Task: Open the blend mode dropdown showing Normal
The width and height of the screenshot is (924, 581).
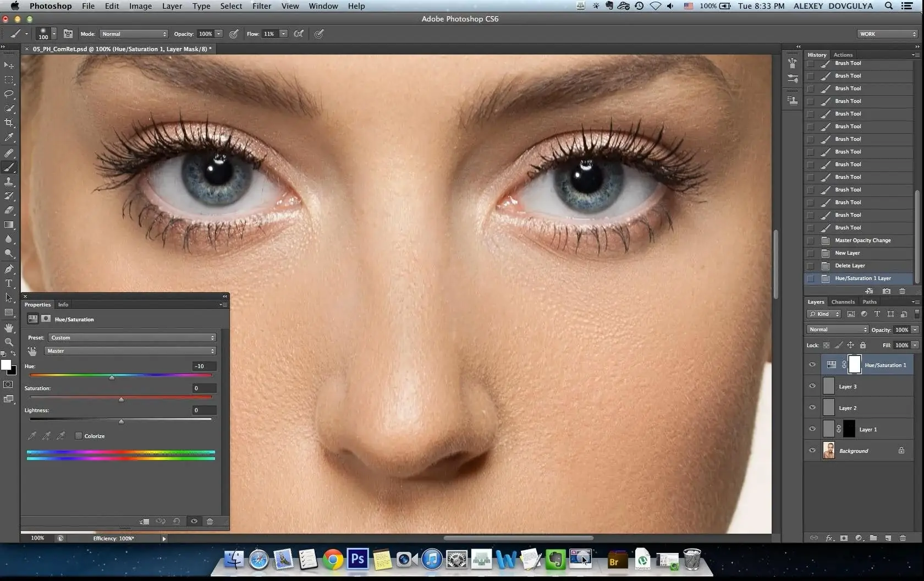Action: [837, 329]
